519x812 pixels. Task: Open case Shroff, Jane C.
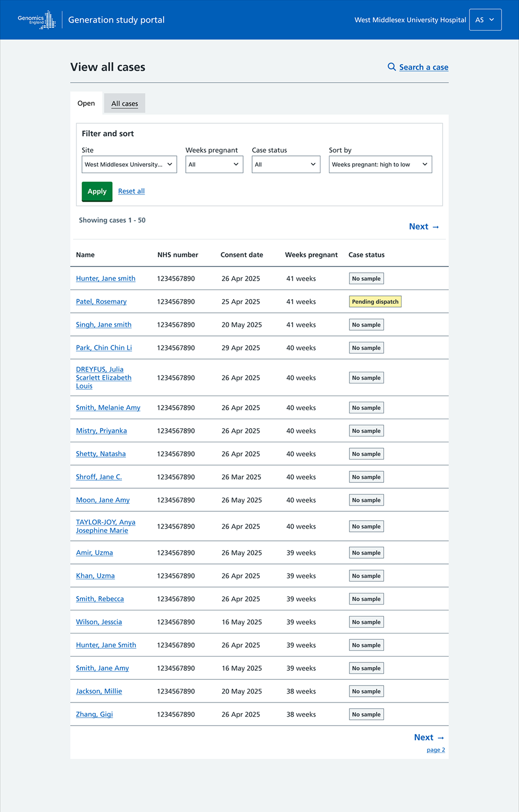click(99, 477)
